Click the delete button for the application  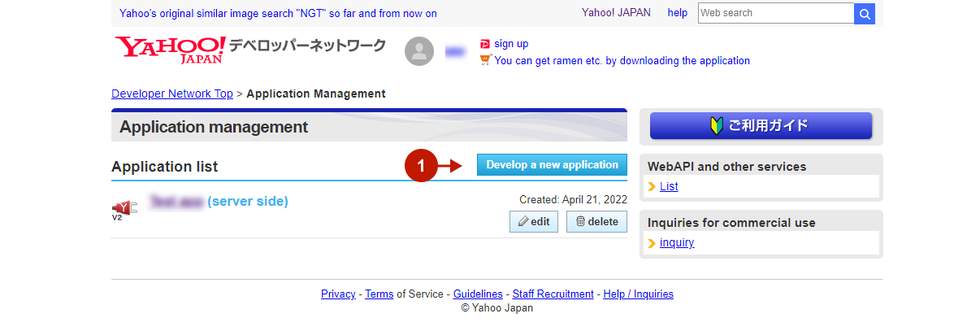(x=596, y=221)
